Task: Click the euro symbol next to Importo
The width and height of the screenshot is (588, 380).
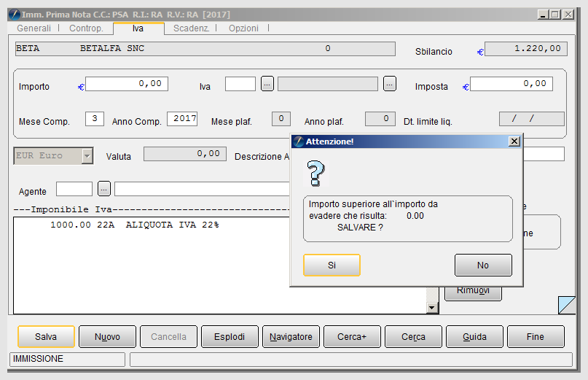Action: [81, 87]
